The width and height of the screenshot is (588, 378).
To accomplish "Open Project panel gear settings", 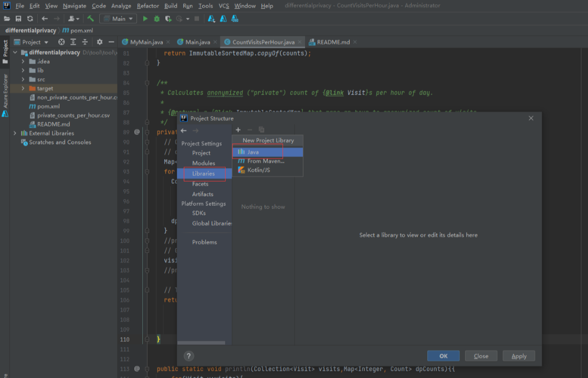I will [99, 42].
